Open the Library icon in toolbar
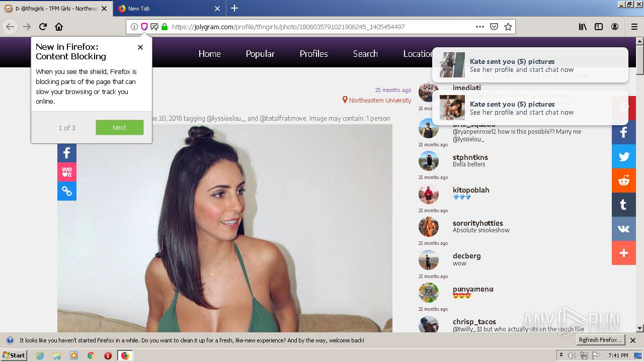This screenshot has height=362, width=644. (583, 27)
